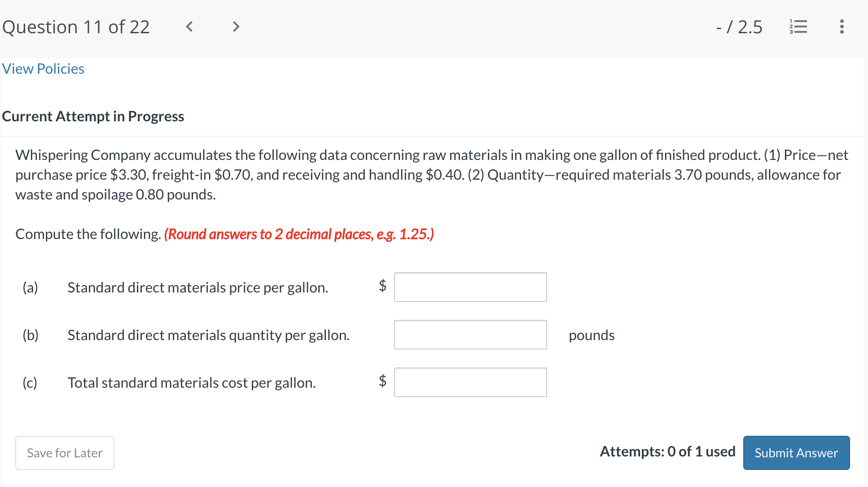Click the "Standard direct materials quantity per gallon" label

point(208,335)
